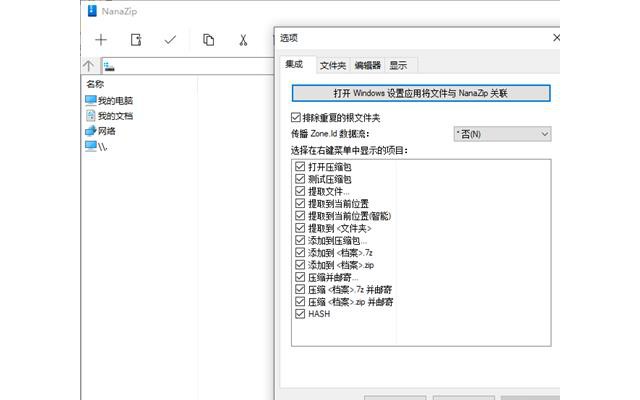This screenshot has height=400, width=640.
Task: Switch to the 编辑器 tab
Action: 367,65
